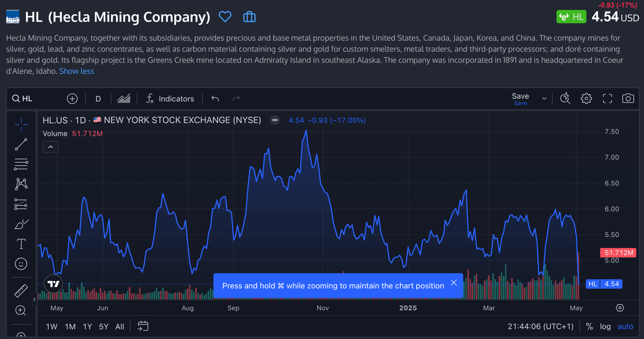Select the trend line drawing tool
This screenshot has width=644, height=339.
pyautogui.click(x=21, y=144)
